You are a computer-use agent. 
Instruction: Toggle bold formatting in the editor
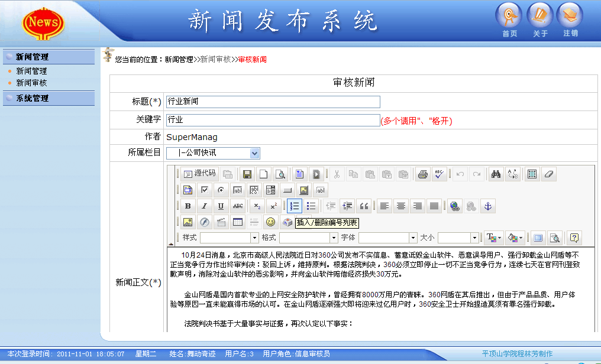click(x=188, y=206)
